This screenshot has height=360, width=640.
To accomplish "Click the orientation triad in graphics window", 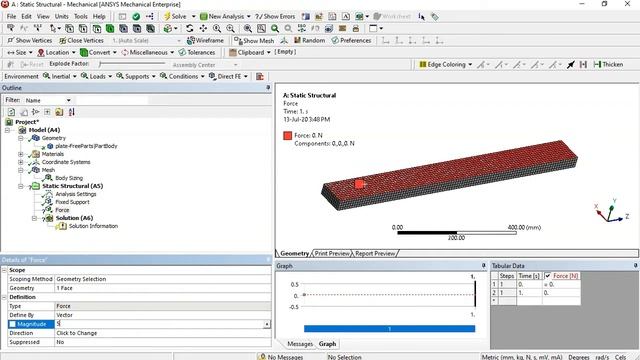I will (x=611, y=211).
